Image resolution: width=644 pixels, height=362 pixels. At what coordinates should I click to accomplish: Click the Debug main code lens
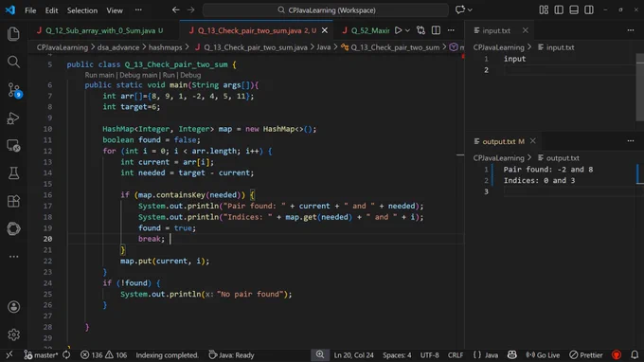pyautogui.click(x=138, y=75)
